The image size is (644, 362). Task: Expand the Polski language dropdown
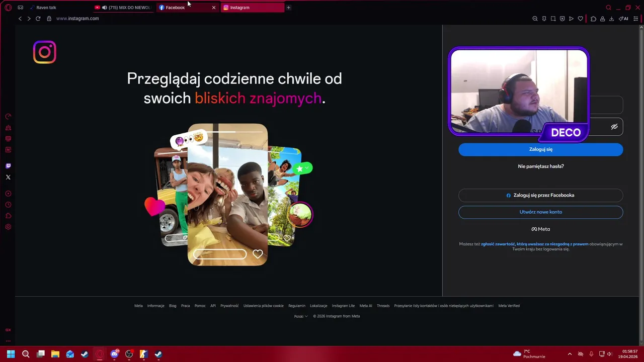pyautogui.click(x=301, y=316)
